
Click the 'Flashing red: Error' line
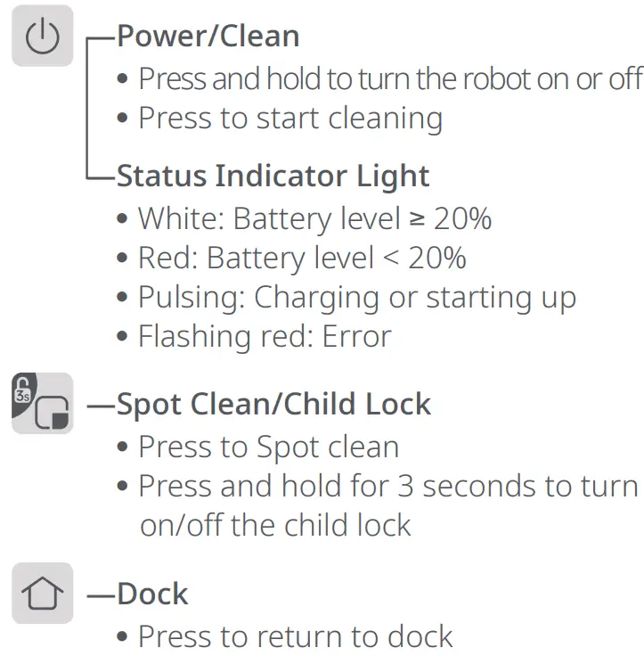264,336
